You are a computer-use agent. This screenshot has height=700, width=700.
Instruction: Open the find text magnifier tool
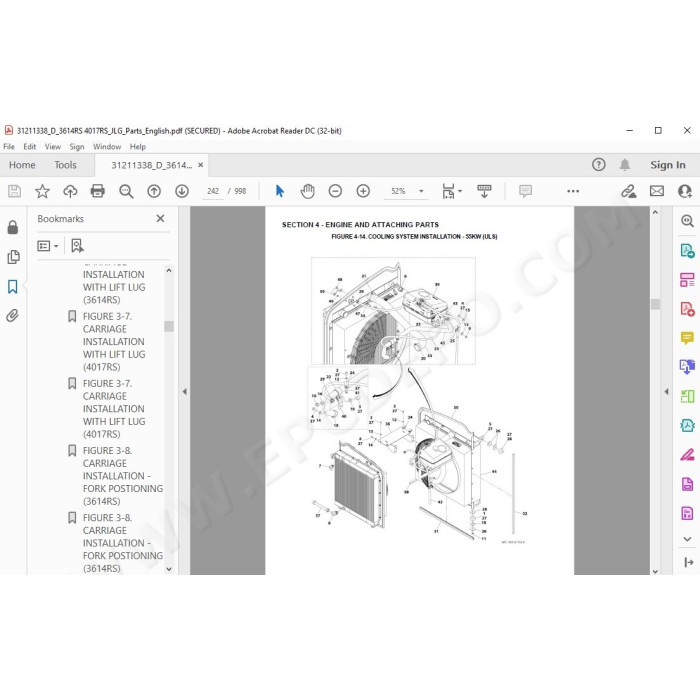click(x=126, y=191)
